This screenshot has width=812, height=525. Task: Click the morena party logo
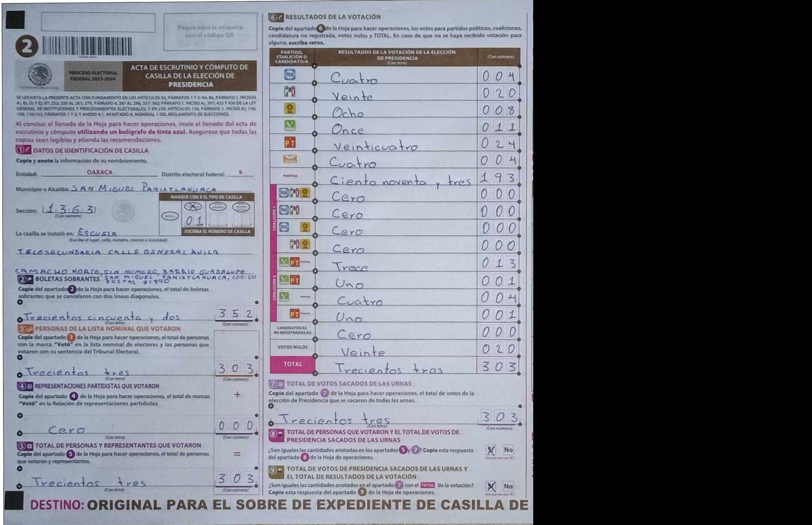pyautogui.click(x=290, y=176)
